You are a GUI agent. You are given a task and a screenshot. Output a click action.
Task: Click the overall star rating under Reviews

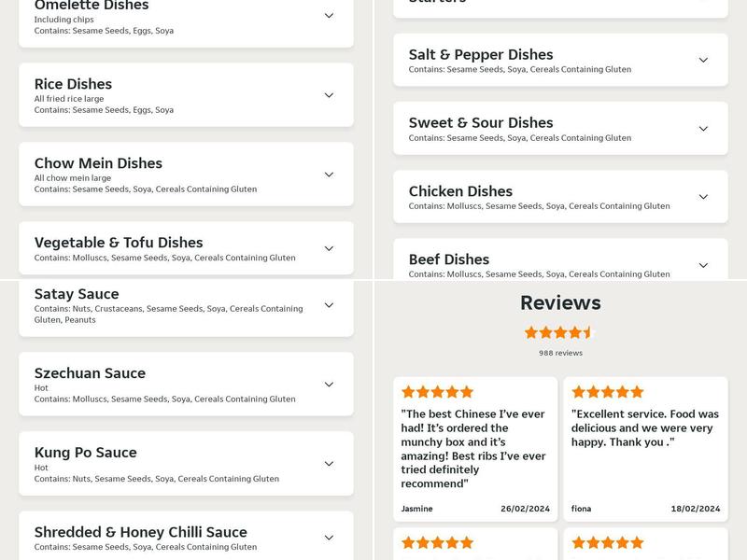560,330
